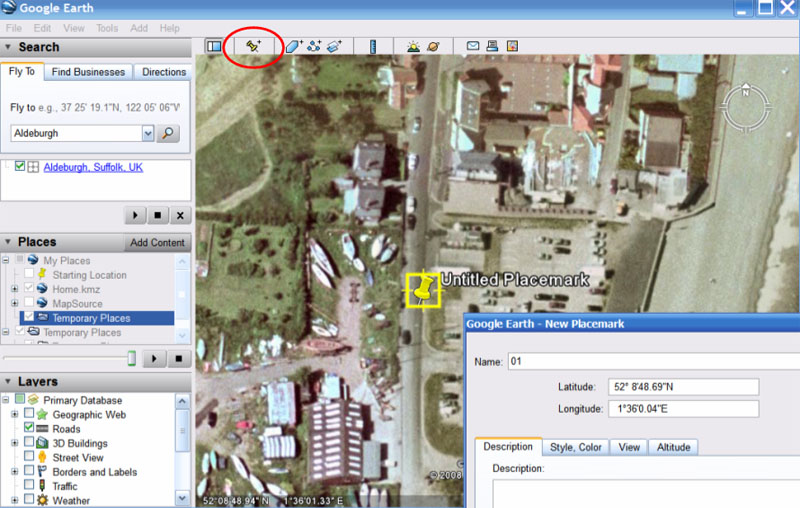
Task: Collapse the My Places tree node
Action: tap(6, 260)
